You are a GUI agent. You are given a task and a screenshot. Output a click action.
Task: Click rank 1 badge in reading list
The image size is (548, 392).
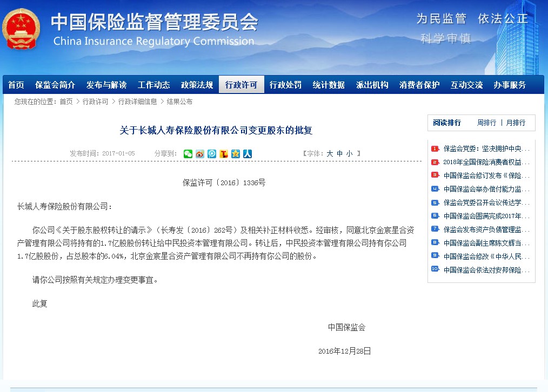[x=435, y=148]
